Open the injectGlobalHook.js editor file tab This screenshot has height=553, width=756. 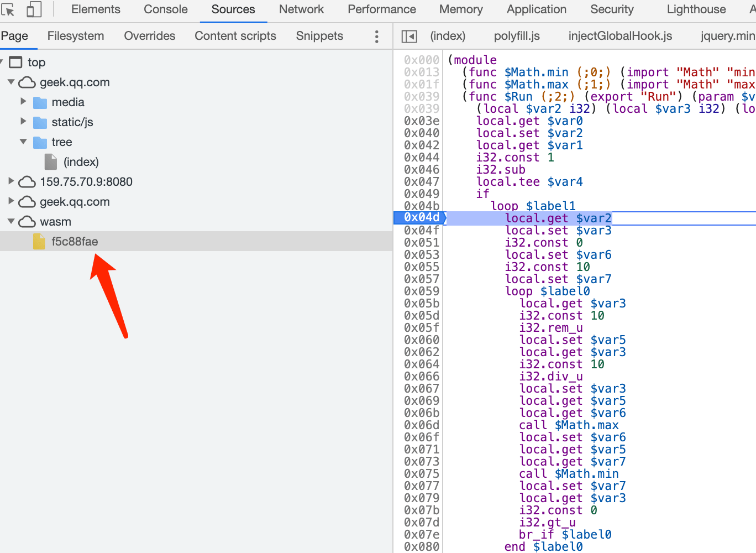click(620, 36)
